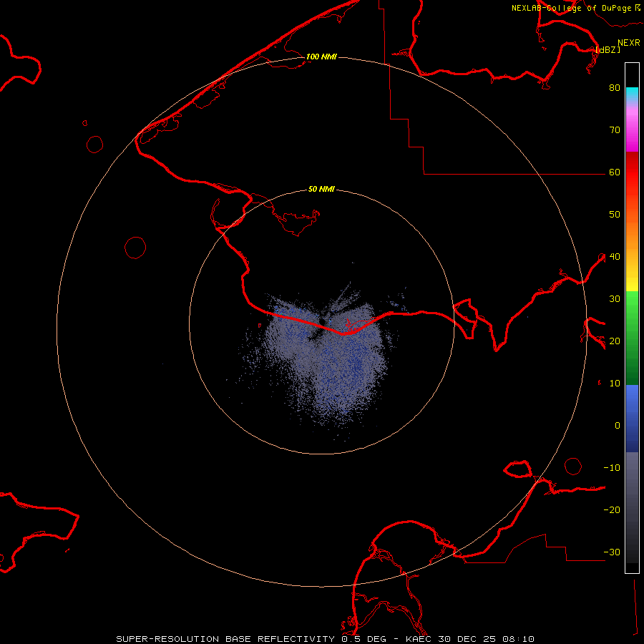Click the 80 value on dBZ scale
Image resolution: width=644 pixels, height=644 pixels.
pyautogui.click(x=615, y=87)
